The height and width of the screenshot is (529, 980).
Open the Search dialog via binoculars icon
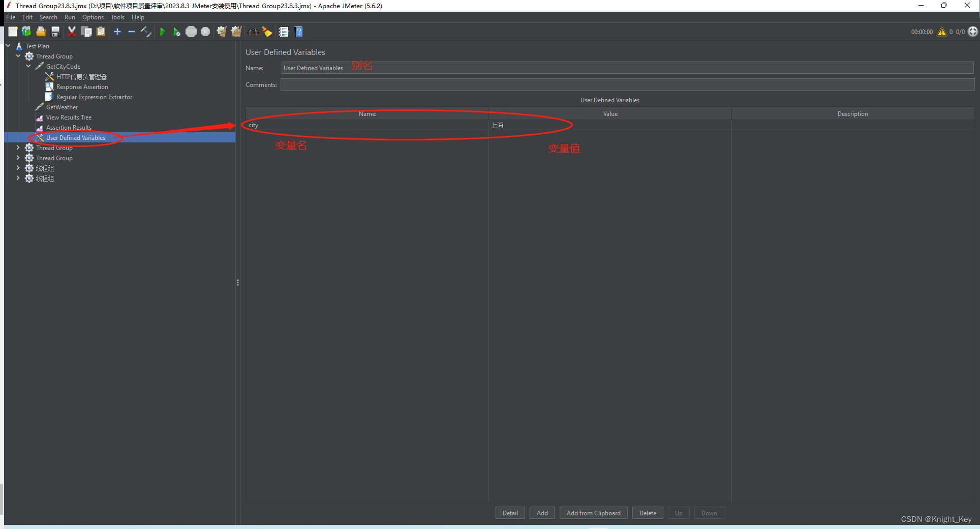(x=253, y=32)
